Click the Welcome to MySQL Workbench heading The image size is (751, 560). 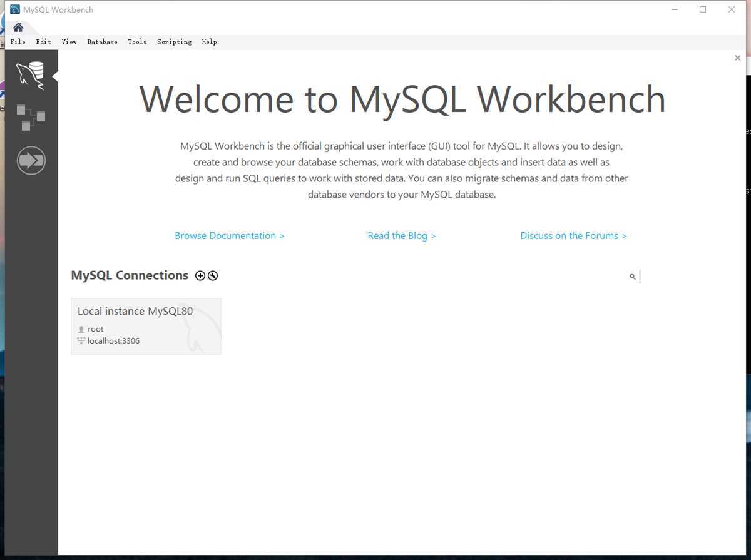coord(402,99)
